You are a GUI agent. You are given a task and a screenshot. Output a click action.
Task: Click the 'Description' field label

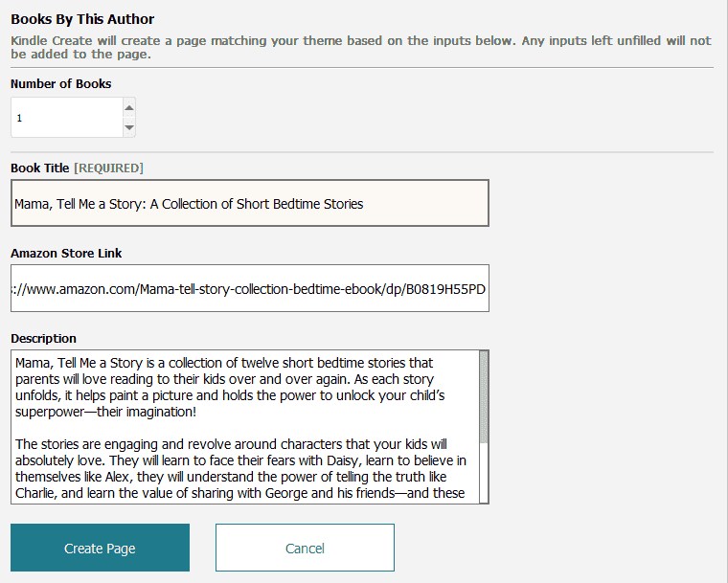(43, 339)
